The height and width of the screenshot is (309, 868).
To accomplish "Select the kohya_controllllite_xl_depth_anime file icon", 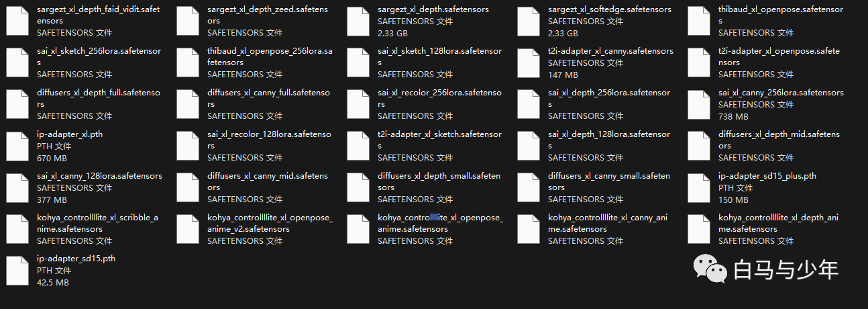I will [699, 229].
